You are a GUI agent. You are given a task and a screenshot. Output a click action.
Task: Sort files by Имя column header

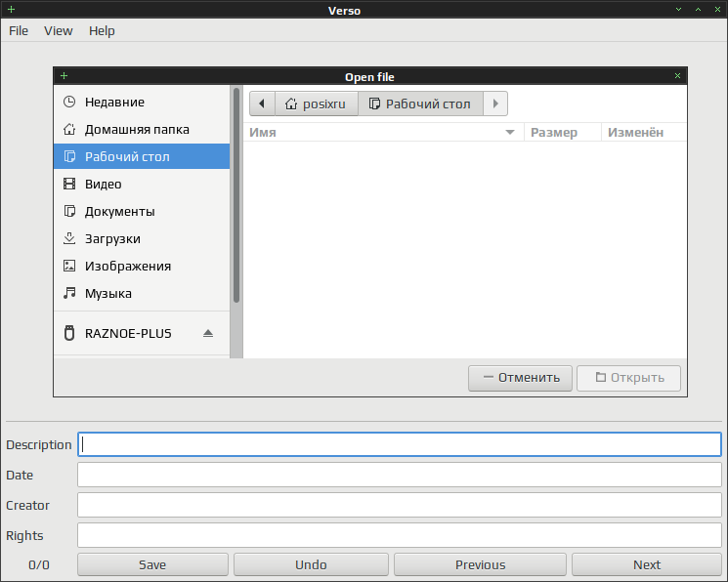point(383,132)
